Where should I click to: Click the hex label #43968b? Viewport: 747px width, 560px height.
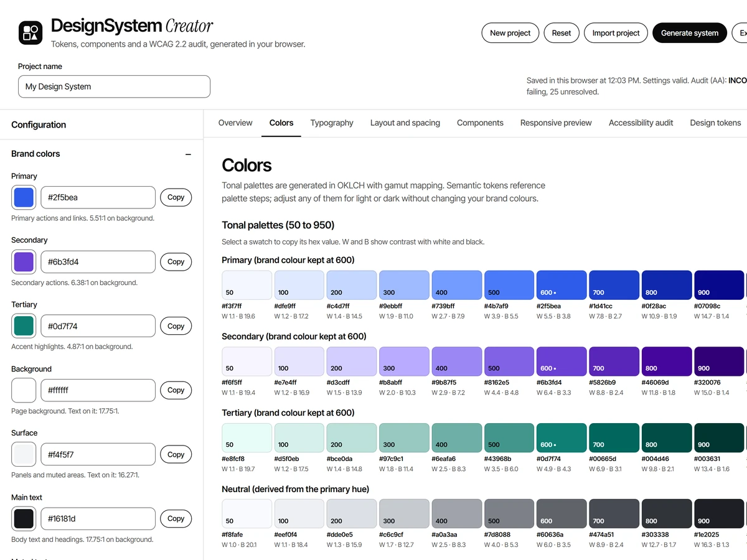click(x=497, y=459)
